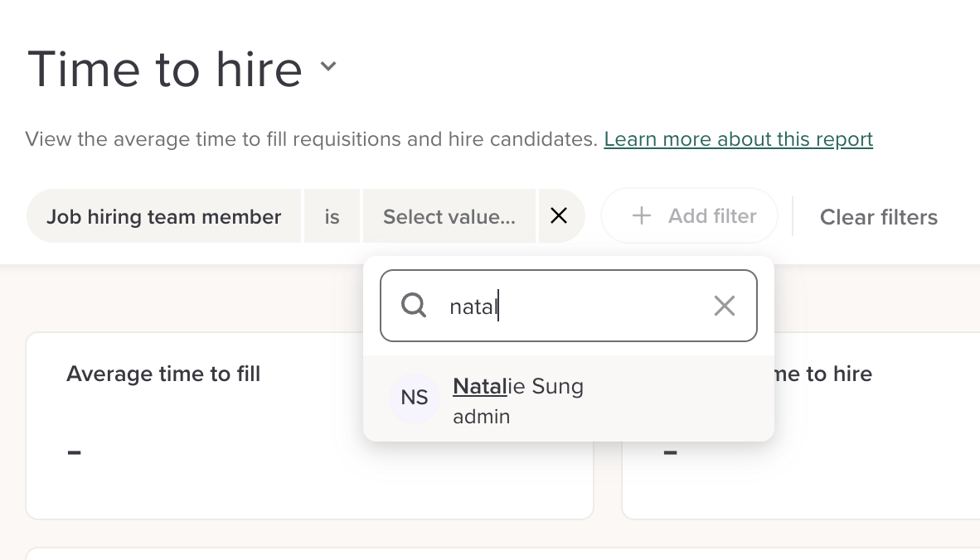
Task: Clear the search text with the X icon
Action: tap(724, 307)
